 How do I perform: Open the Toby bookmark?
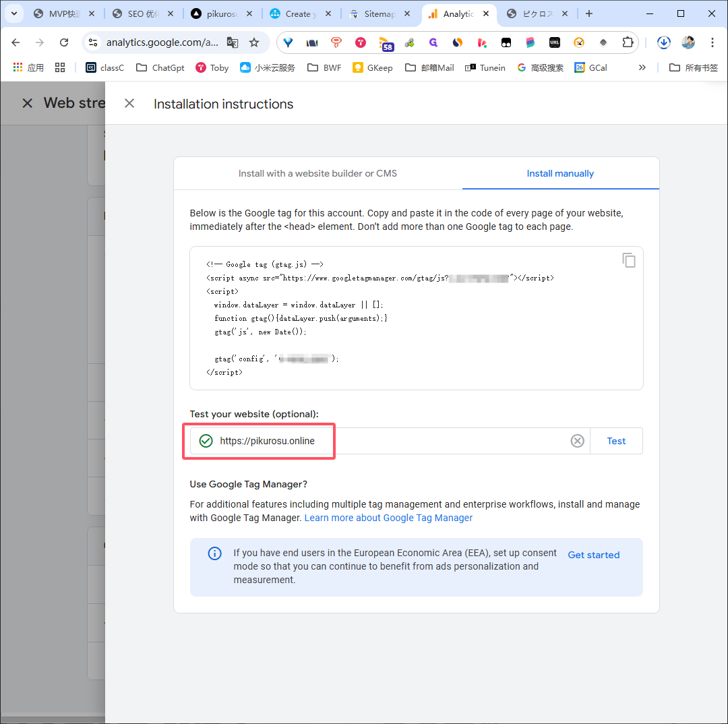tap(212, 68)
